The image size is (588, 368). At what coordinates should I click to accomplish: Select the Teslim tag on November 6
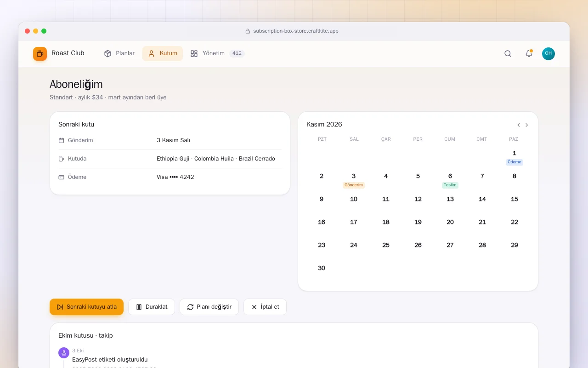tap(450, 185)
